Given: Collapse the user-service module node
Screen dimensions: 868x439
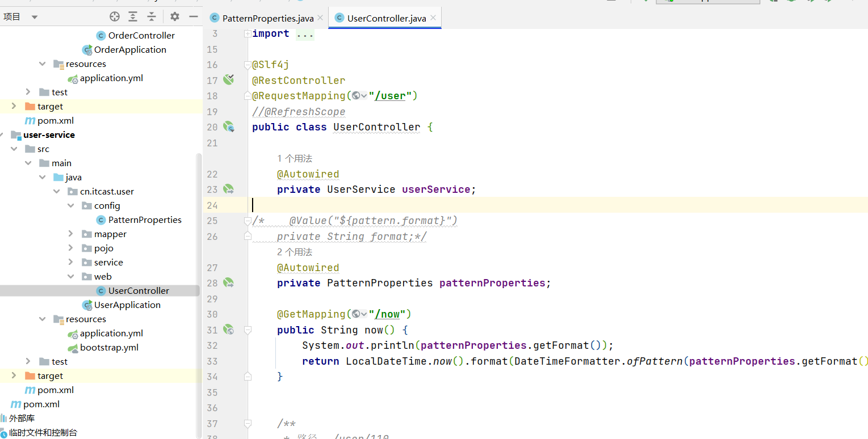Looking at the screenshot, I should click(x=2, y=134).
